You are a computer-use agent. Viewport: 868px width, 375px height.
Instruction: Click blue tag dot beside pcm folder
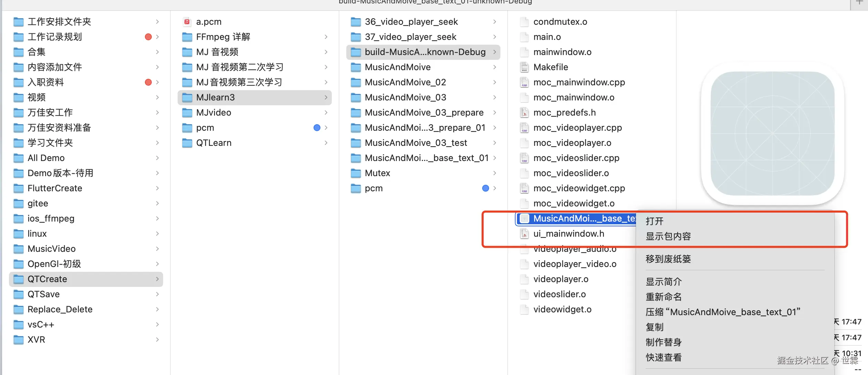coord(317,128)
